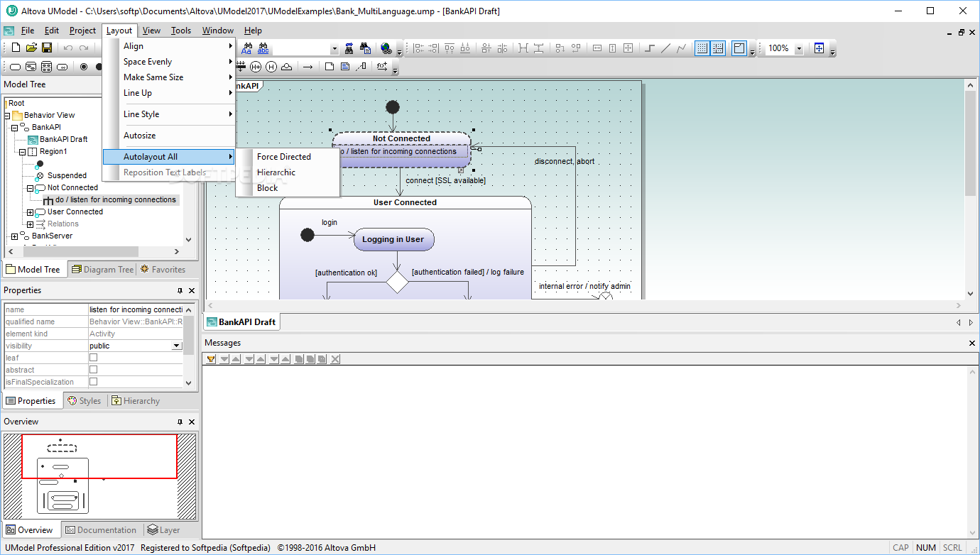Expand the Relations tree node
The width and height of the screenshot is (980, 555).
30,224
